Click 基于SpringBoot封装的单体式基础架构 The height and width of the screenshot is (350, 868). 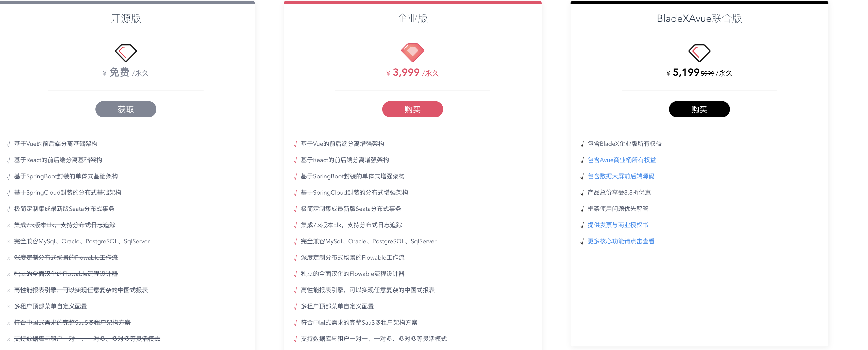66,176
